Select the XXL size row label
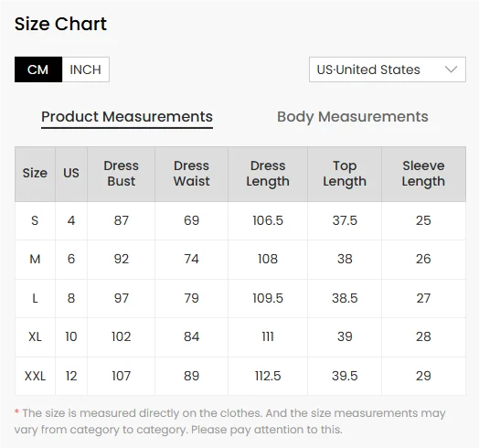This screenshot has width=479, height=448. 35,376
